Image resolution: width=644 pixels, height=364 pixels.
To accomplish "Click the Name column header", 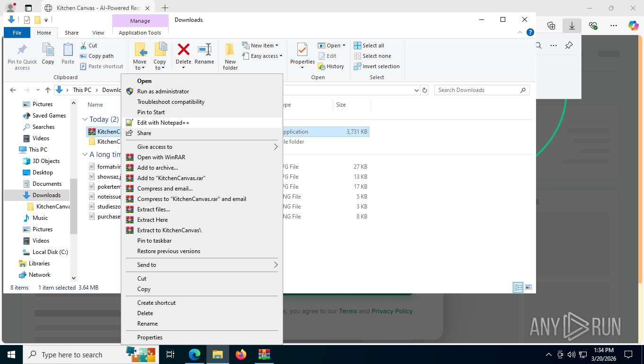I will tap(95, 105).
